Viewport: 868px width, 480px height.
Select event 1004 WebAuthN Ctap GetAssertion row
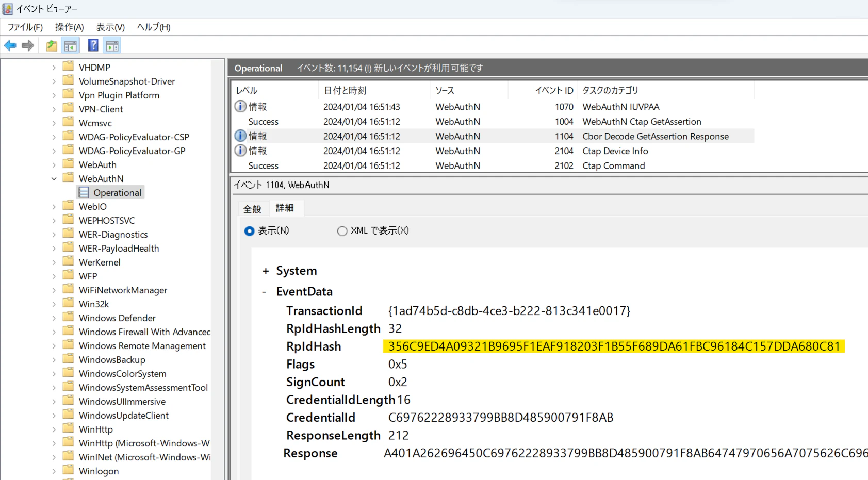click(493, 122)
